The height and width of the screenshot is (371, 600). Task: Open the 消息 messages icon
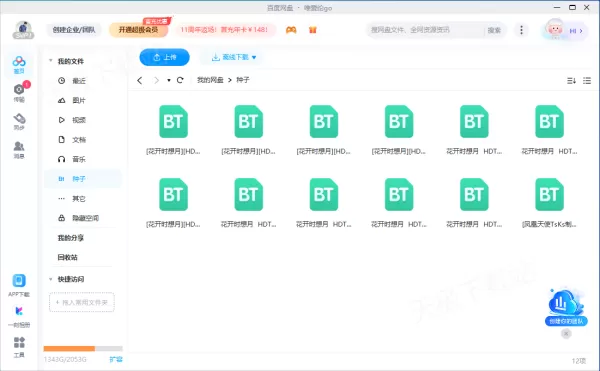[x=19, y=150]
